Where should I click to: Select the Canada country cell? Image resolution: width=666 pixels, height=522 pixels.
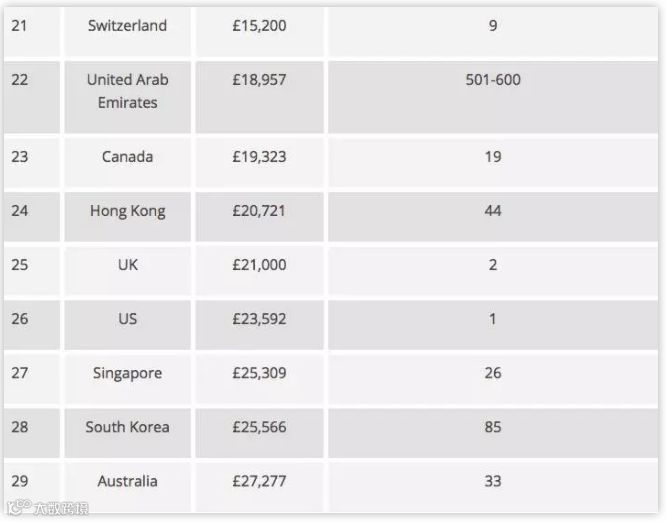click(127, 163)
